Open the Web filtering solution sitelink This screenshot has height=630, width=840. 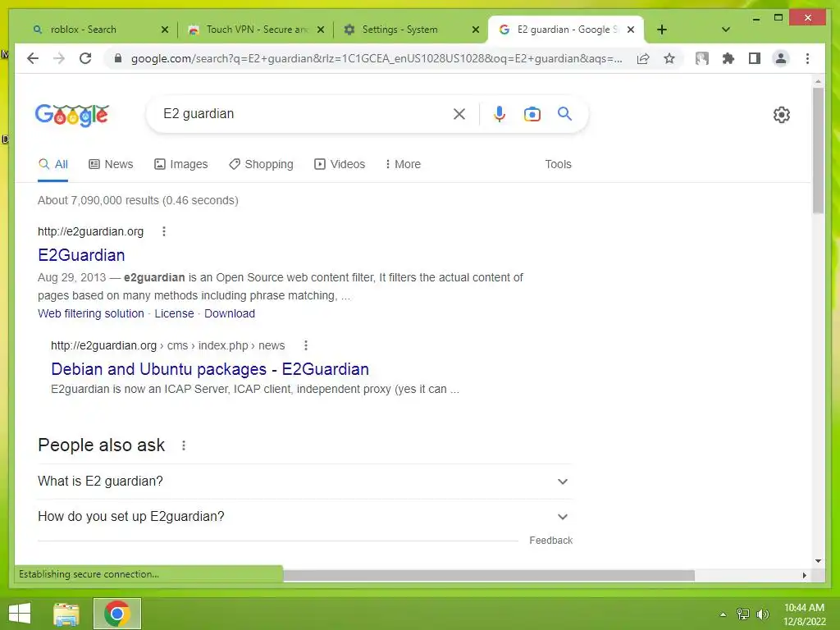[x=90, y=313]
